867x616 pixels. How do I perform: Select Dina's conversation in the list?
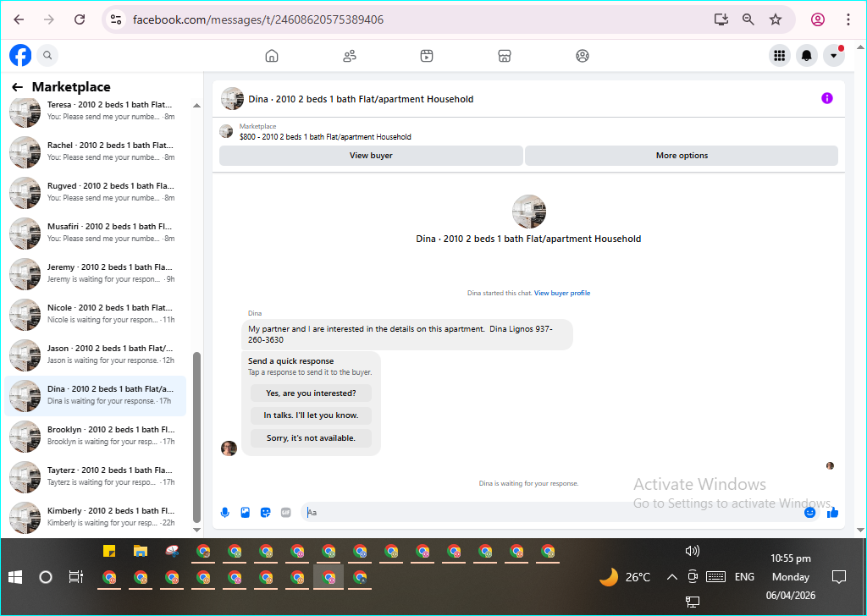[x=96, y=395]
